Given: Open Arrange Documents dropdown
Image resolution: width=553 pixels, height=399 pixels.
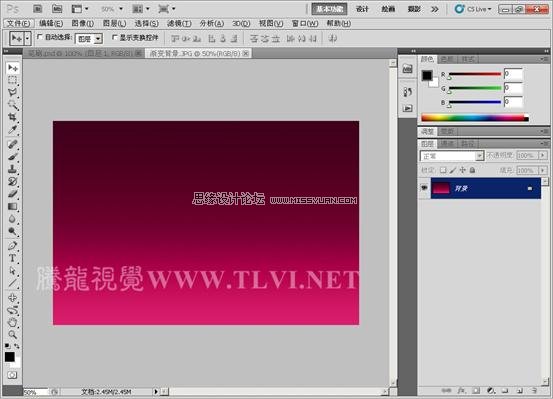Looking at the screenshot, I should pyautogui.click(x=141, y=9).
